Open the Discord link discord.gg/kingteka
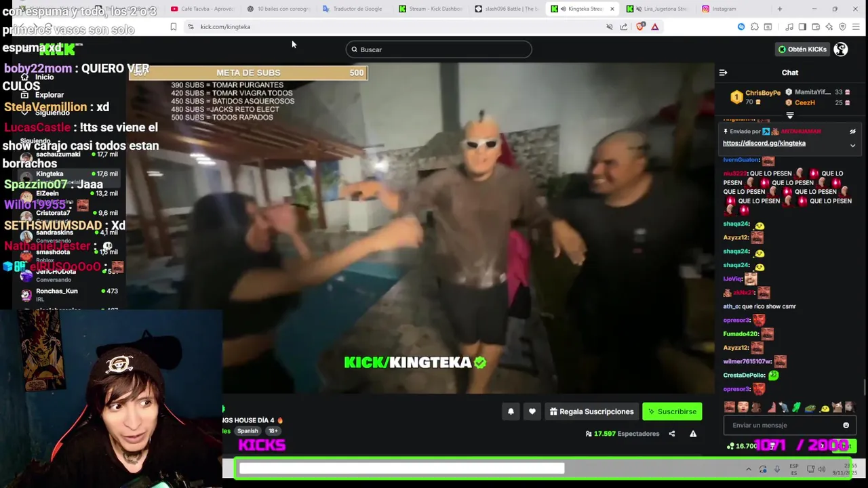868x488 pixels. 764,143
